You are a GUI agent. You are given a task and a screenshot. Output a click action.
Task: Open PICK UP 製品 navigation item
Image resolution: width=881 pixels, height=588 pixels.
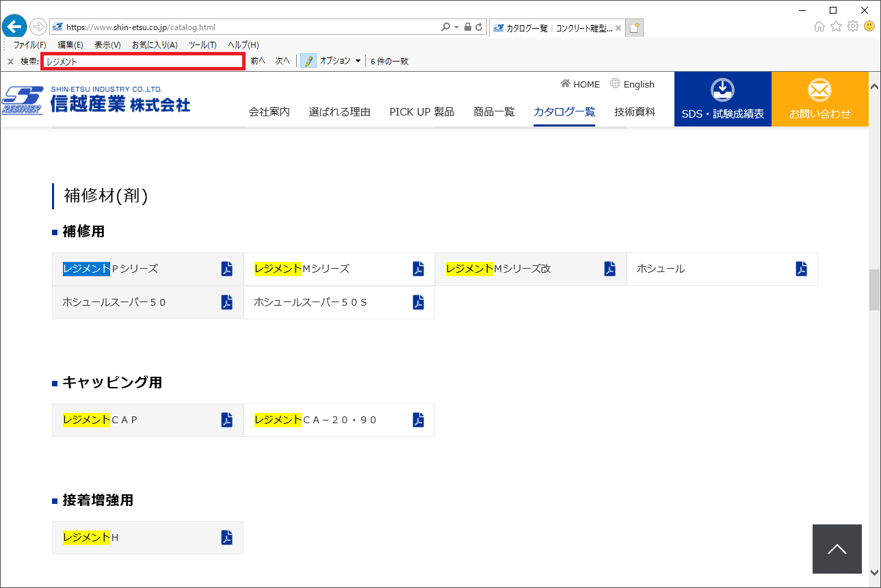(422, 111)
